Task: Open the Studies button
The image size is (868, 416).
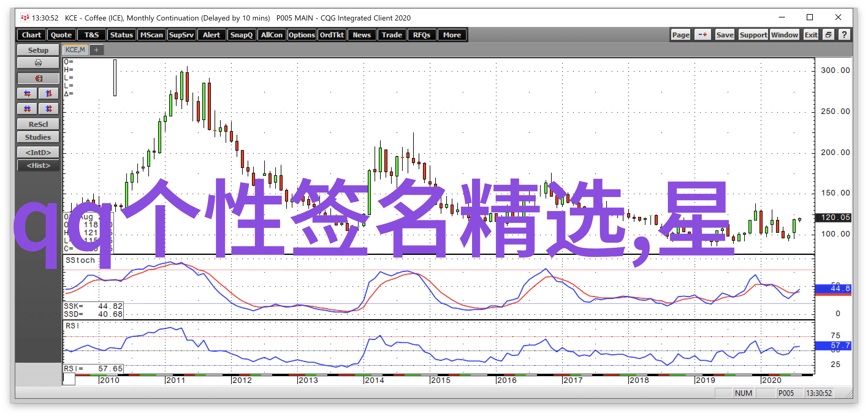Action: 38,137
